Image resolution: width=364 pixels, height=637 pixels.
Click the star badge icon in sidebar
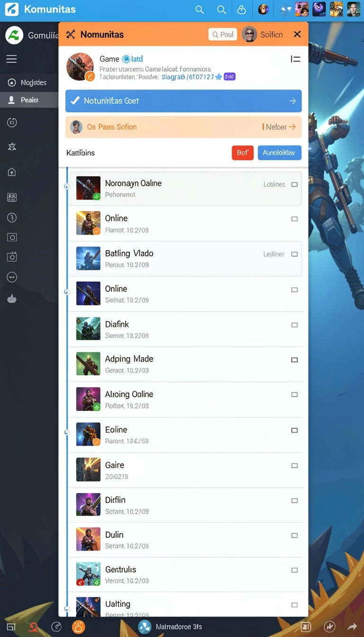pos(12,147)
